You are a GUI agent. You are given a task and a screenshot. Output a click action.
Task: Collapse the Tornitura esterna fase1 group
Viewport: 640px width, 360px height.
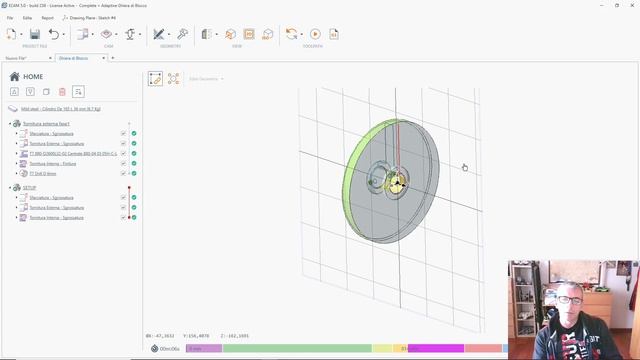point(10,124)
